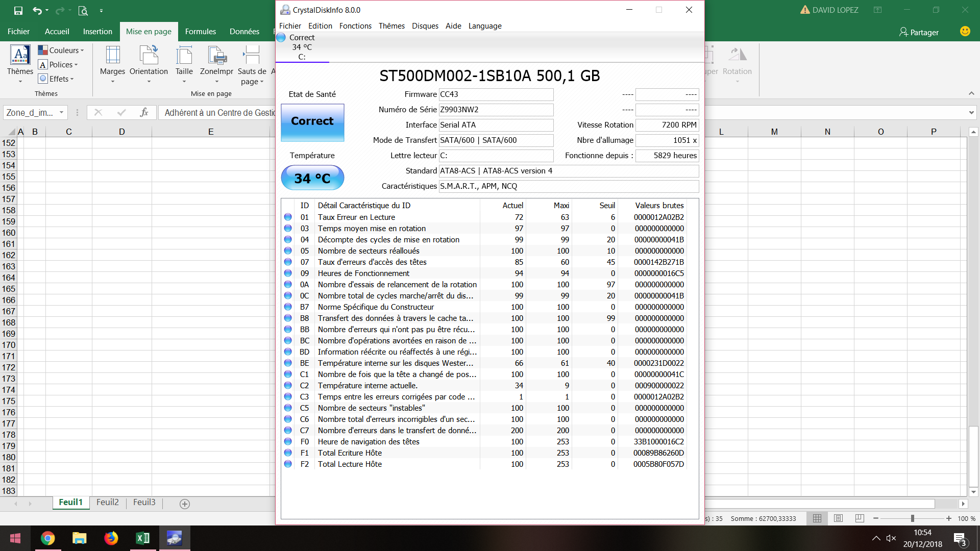Screen dimensions: 980x551
Task: Click the Print Preview icon in Excel toolbar
Action: 83,10
